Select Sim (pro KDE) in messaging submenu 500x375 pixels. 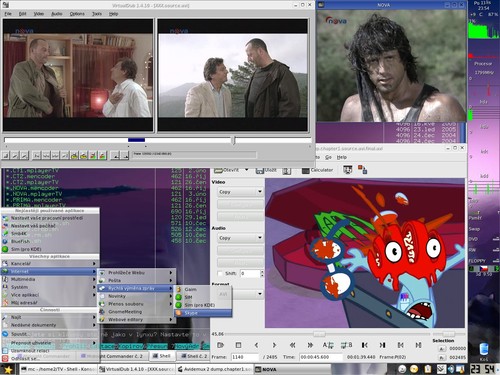point(203,305)
